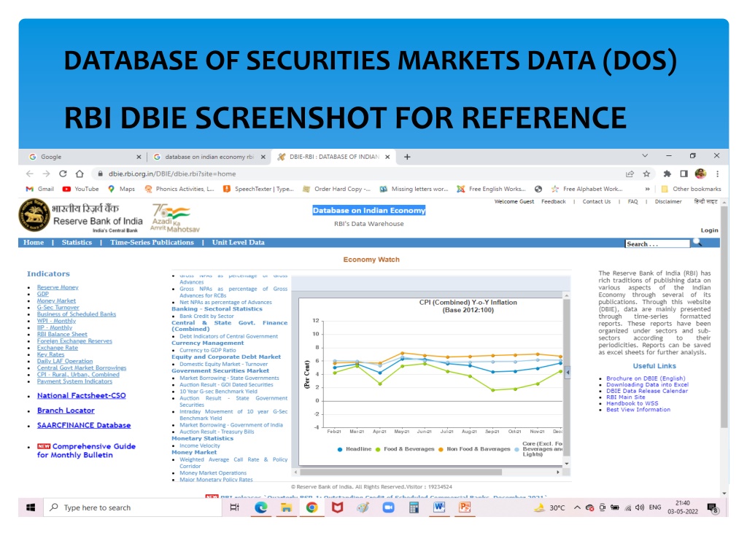This screenshot has height=560, width=747.
Task: Open DBIE Data Release Calendar link
Action: [647, 391]
